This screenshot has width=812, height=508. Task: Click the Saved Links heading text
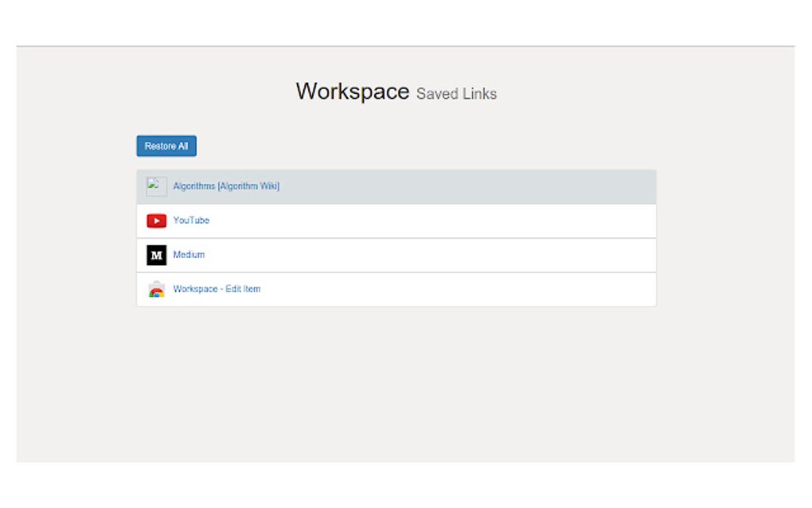click(456, 93)
